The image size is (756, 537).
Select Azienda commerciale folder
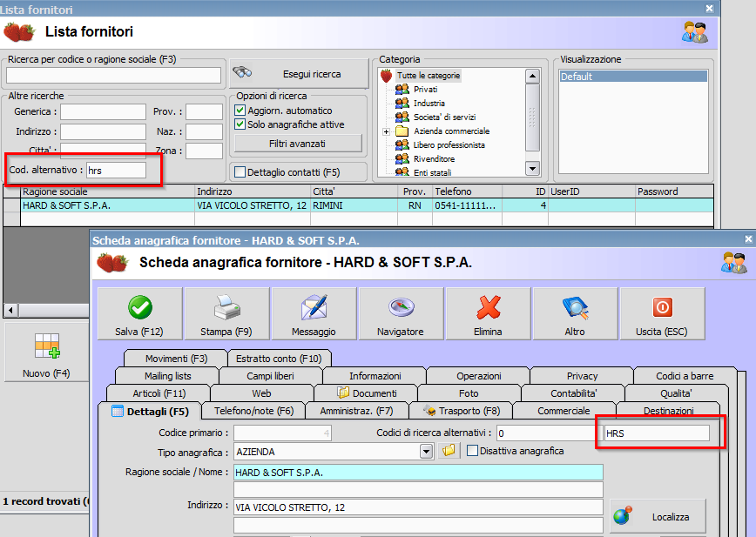[451, 131]
